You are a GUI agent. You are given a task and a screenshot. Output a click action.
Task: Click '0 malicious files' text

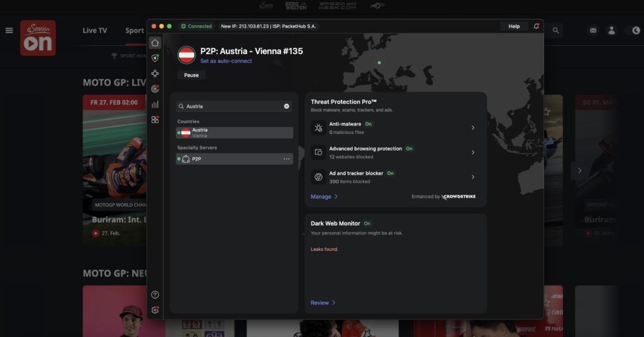coord(347,132)
